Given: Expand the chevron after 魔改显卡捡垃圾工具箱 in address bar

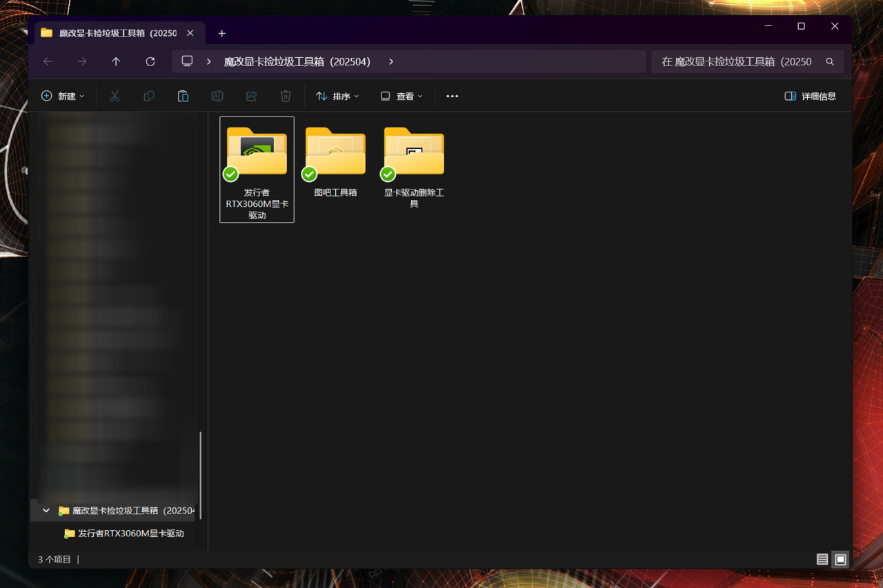Looking at the screenshot, I should (x=391, y=61).
